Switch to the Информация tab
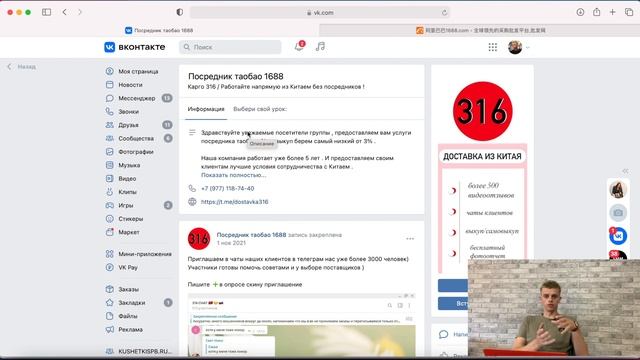Screen dimensions: 640x360 click(x=206, y=109)
